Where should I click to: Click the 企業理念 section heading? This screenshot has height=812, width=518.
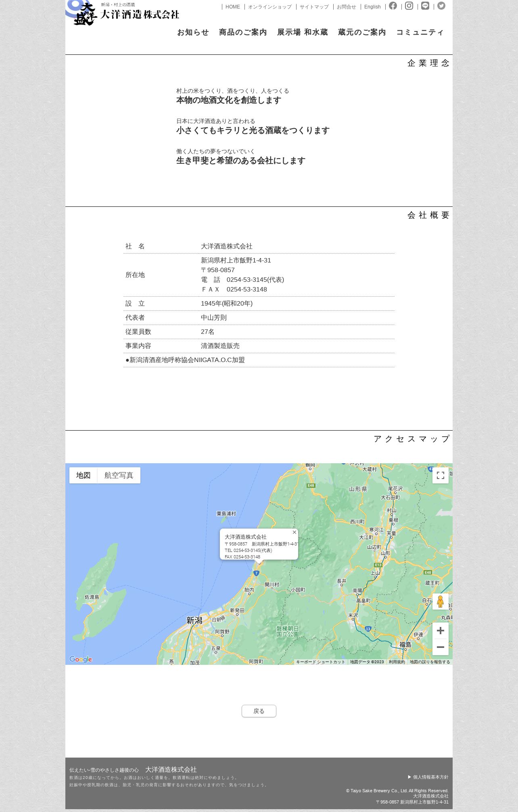(x=428, y=63)
